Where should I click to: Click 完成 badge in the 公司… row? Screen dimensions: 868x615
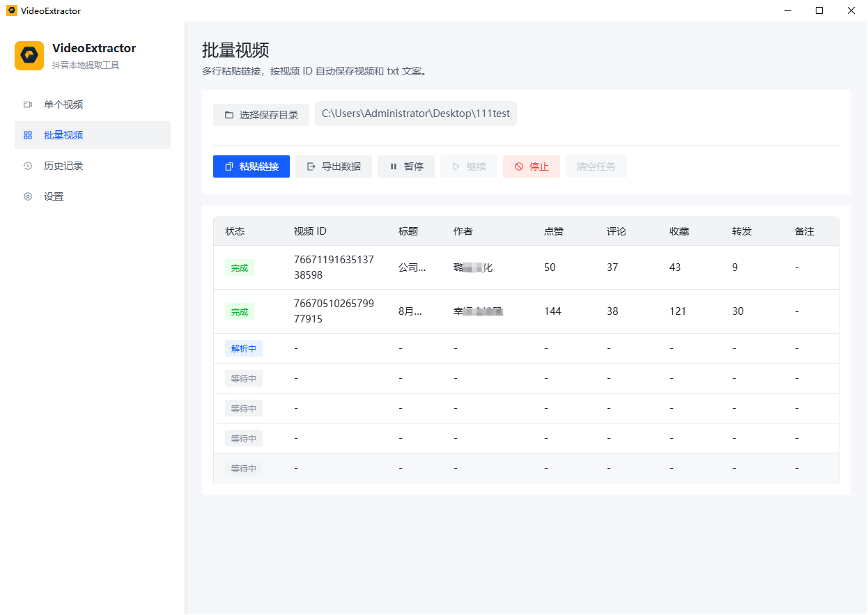[240, 267]
